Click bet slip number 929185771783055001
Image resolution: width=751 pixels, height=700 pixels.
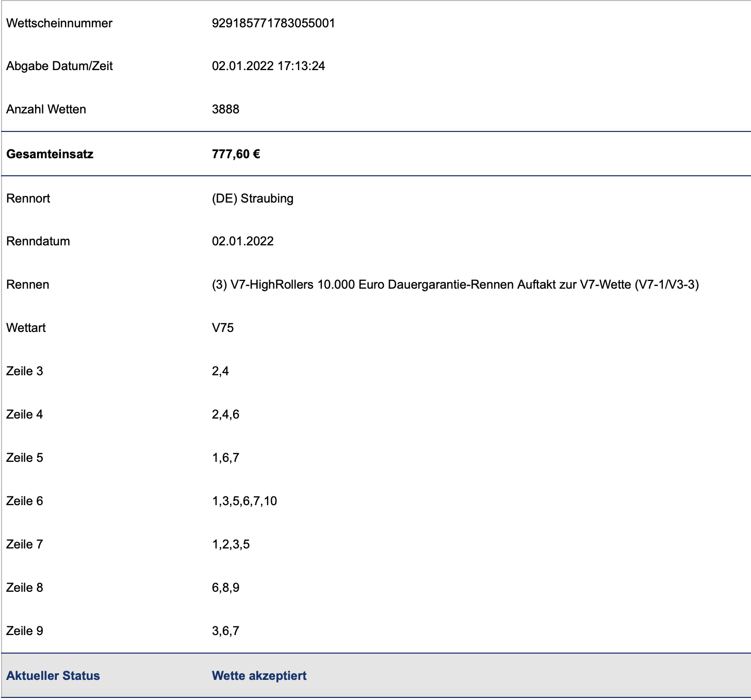pyautogui.click(x=273, y=23)
